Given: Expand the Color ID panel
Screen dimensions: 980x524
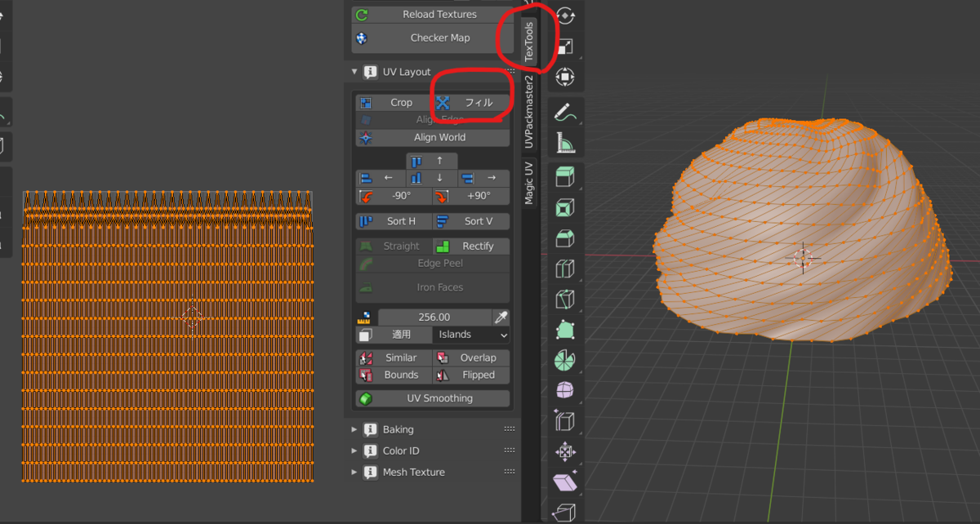Looking at the screenshot, I should 354,451.
